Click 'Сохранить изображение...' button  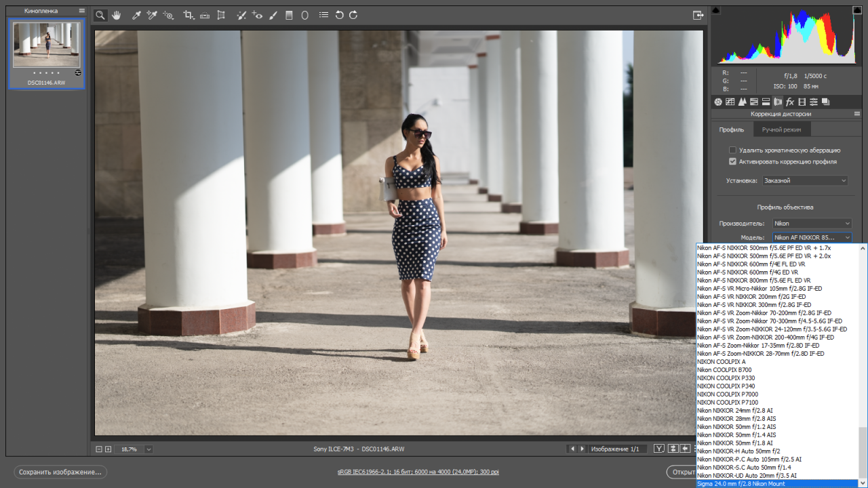(x=60, y=472)
